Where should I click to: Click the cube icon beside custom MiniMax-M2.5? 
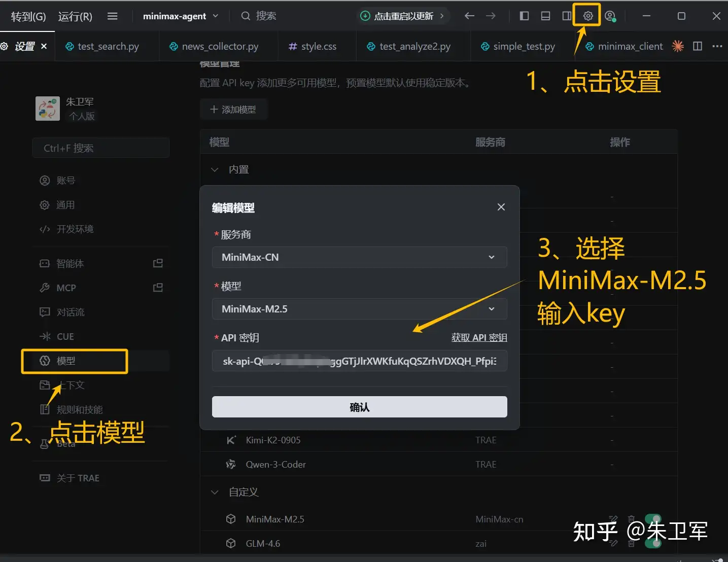(231, 519)
